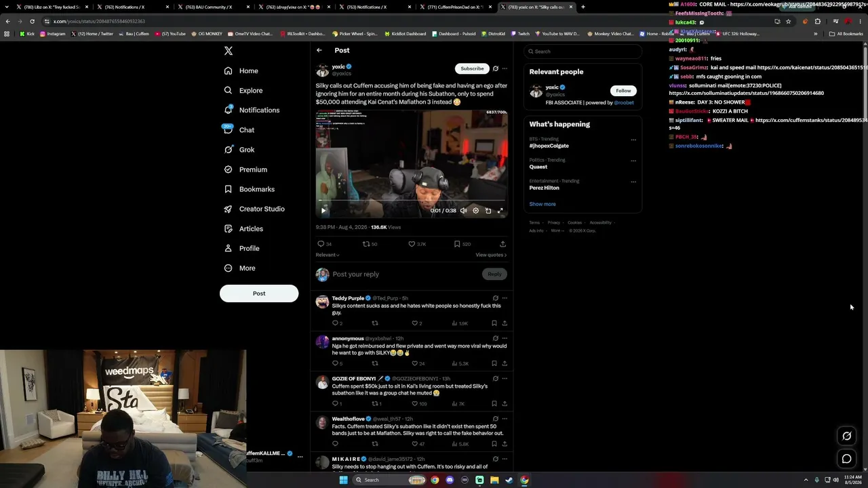Share Wealthoflove's reply
This screenshot has height=488, width=868.
pos(505,444)
